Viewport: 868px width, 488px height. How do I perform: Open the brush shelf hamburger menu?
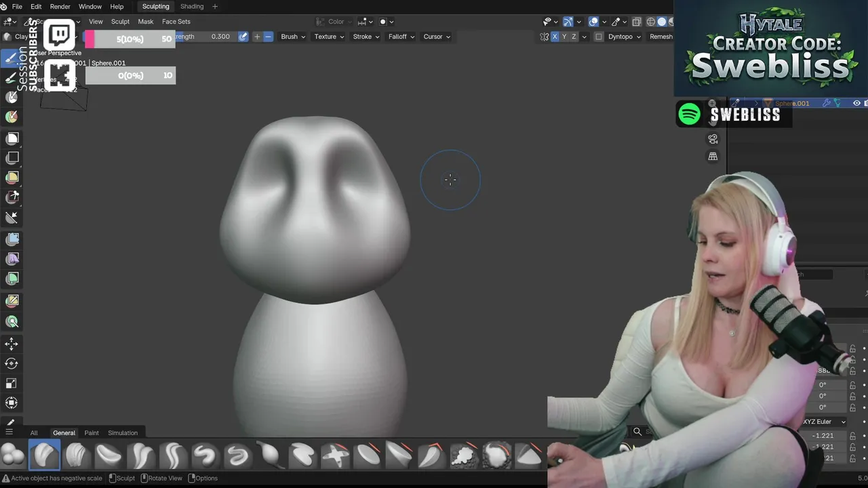click(9, 432)
